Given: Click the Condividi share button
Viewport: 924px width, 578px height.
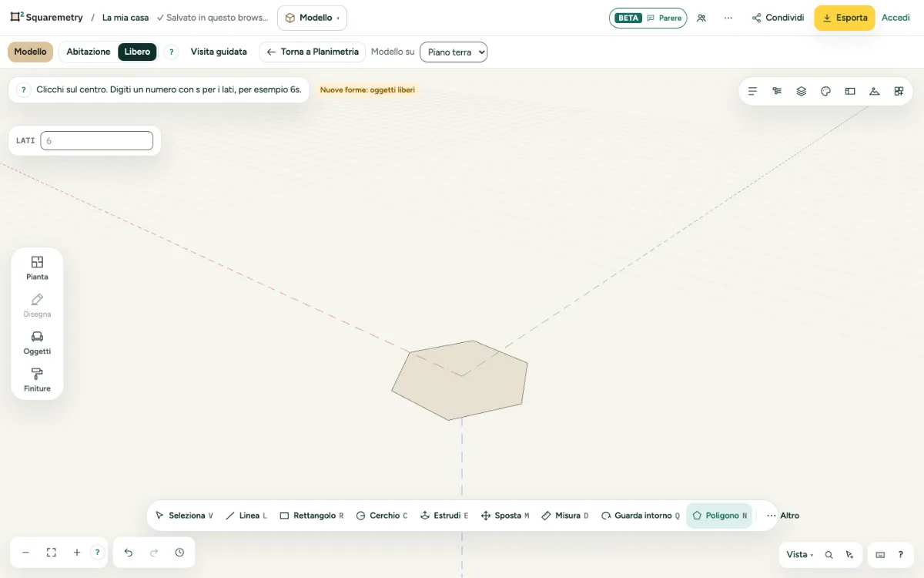Looking at the screenshot, I should 778,18.
